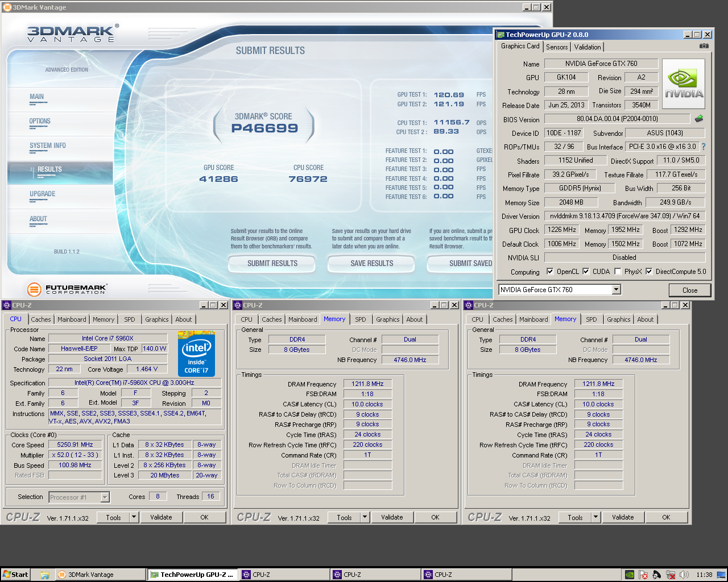
Task: Click the GPU-Z title bar icon
Action: (x=500, y=35)
